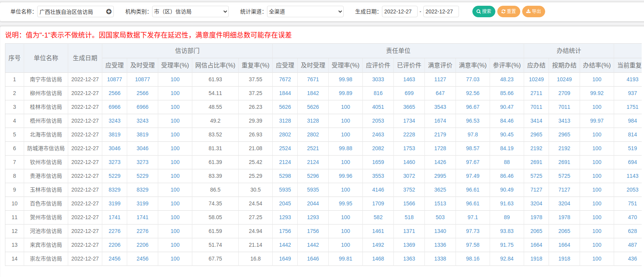Click 2521 in 防城港市信访局 row

pyautogui.click(x=313, y=148)
